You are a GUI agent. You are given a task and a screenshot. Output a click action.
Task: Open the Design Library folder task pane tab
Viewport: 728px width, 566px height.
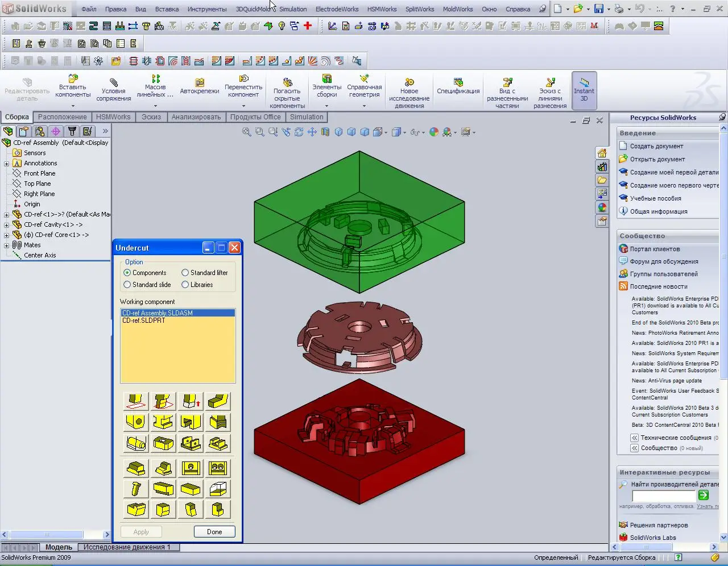[x=602, y=180]
